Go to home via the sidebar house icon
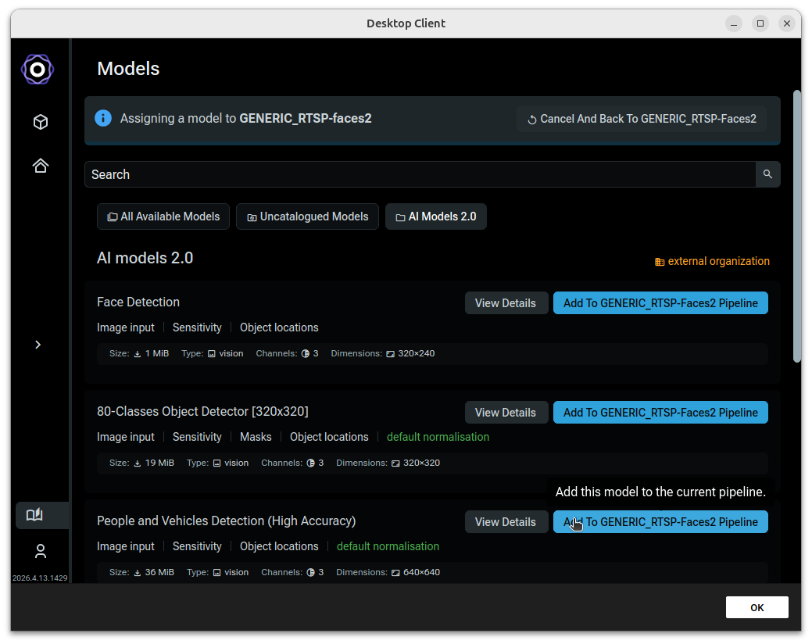This screenshot has width=812, height=644. tap(41, 166)
